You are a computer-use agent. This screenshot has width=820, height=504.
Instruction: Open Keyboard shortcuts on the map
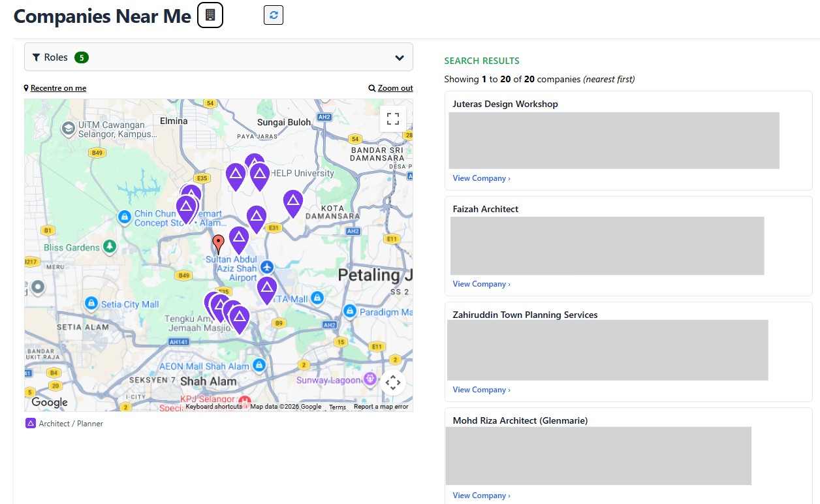pos(213,407)
